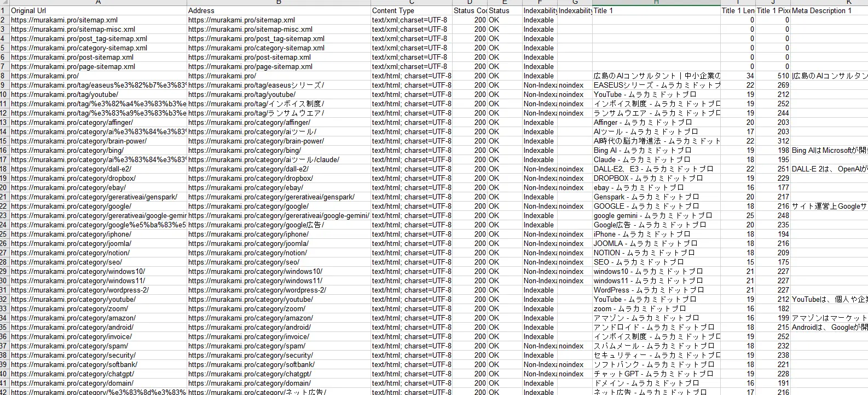Select title cell "Genspark - ムラカミドットブロ"
868x395 pixels.
[x=656, y=197]
